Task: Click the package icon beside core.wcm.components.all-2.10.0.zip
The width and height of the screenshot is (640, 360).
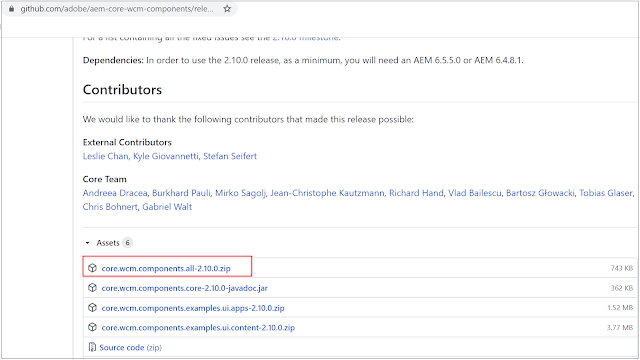Action: pos(93,268)
